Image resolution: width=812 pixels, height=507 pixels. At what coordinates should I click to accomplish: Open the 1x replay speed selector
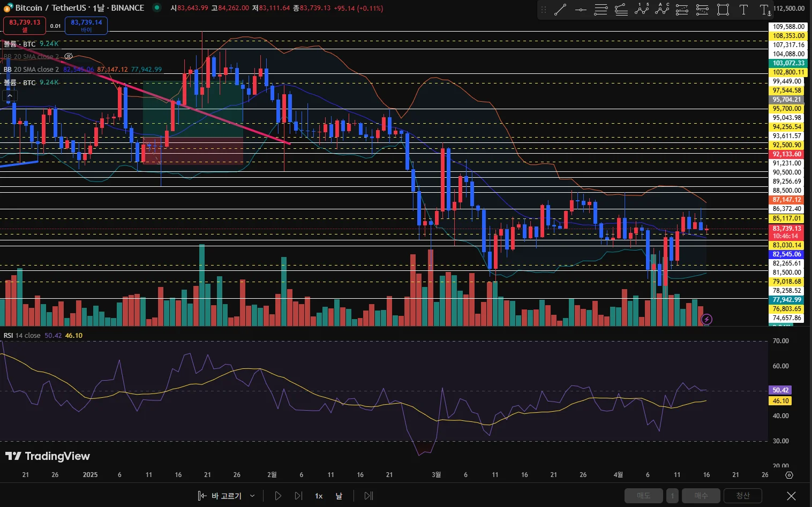tap(319, 496)
